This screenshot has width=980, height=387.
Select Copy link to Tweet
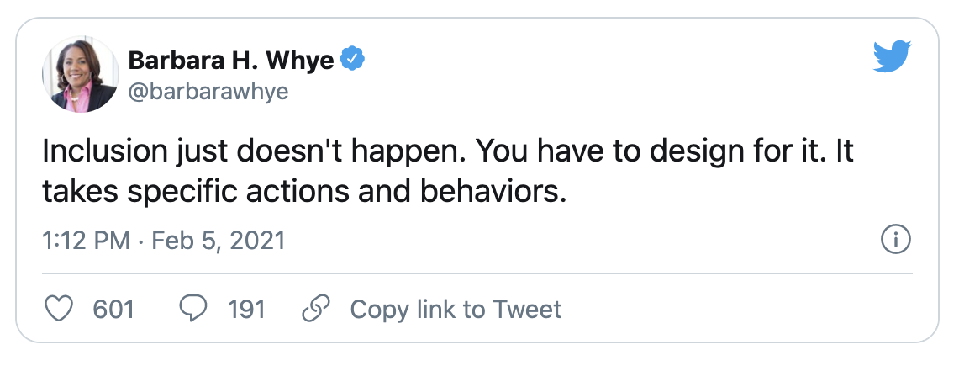[x=456, y=310]
